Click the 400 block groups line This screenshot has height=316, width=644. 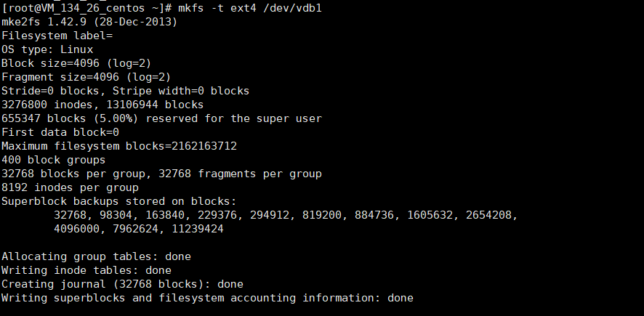click(54, 160)
